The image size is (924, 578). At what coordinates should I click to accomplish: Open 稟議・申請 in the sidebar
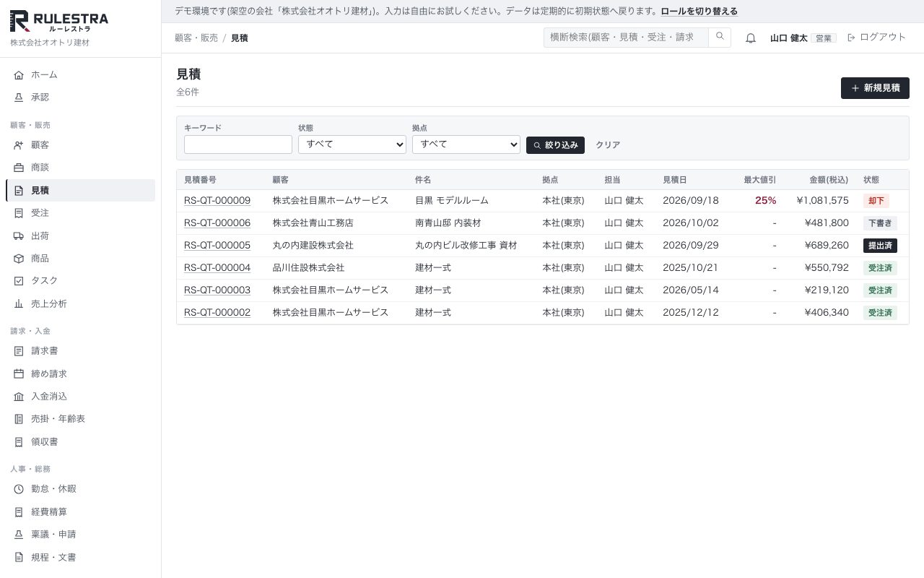(x=80, y=535)
